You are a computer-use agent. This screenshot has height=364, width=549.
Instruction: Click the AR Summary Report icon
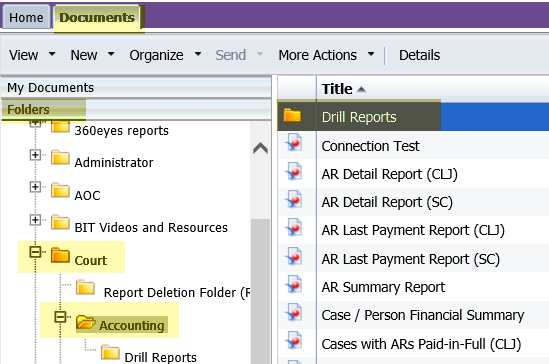pos(293,284)
